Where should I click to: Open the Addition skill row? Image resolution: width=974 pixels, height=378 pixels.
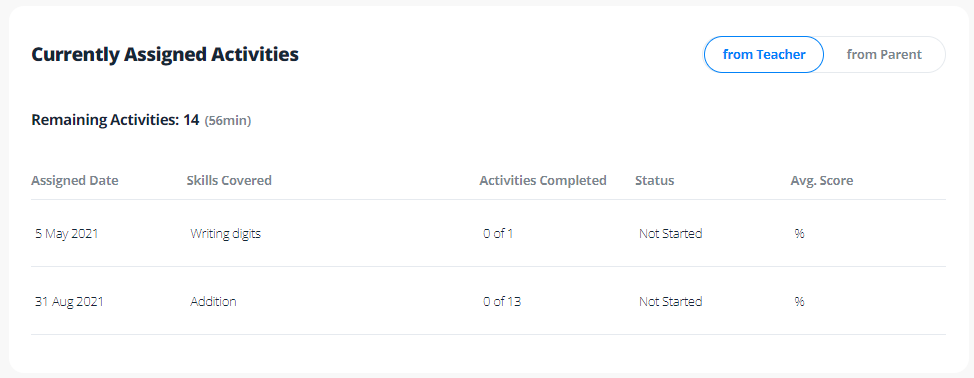click(x=488, y=301)
